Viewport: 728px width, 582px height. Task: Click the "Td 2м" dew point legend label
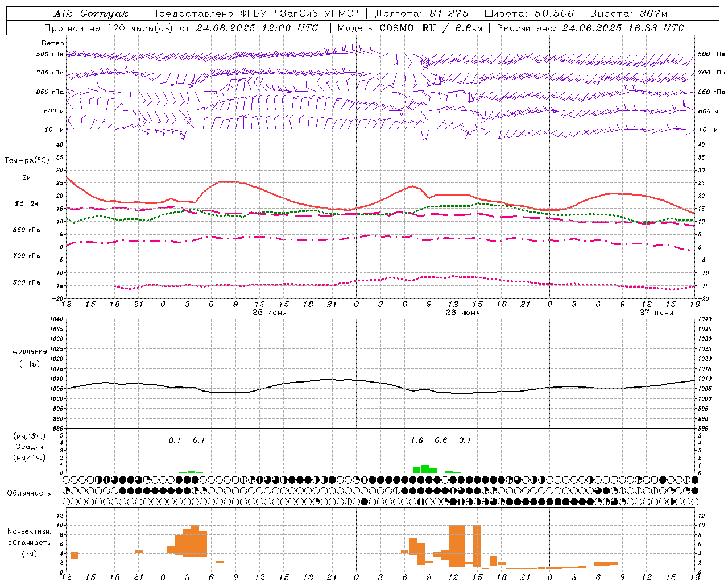27,203
